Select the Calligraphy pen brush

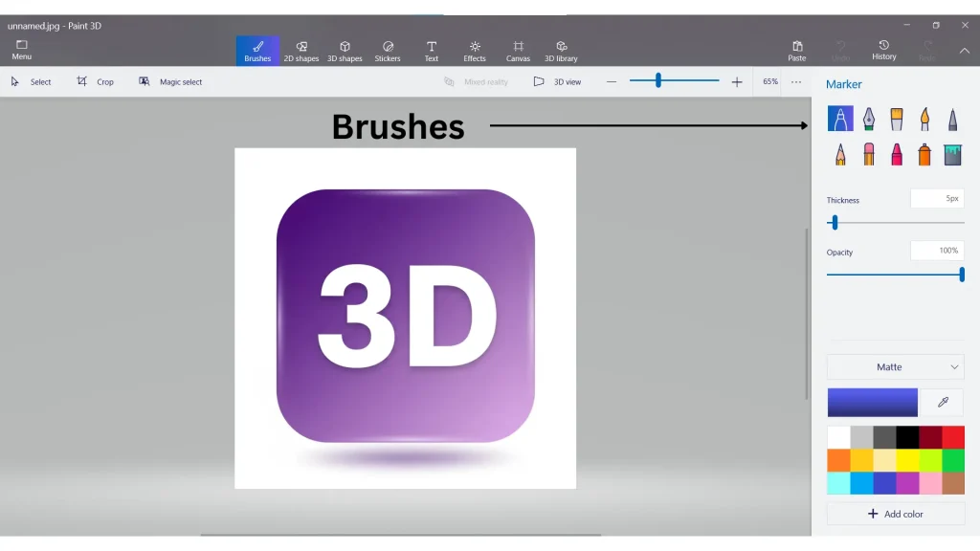pos(868,118)
